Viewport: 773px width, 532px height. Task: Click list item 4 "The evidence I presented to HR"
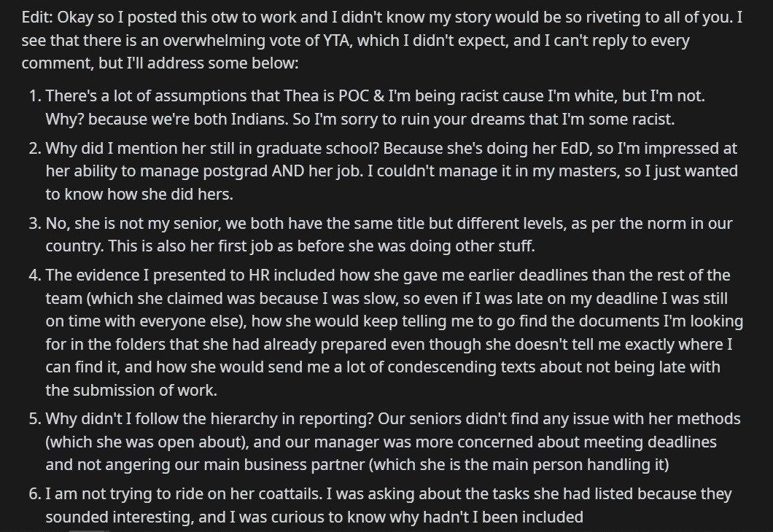(x=386, y=332)
